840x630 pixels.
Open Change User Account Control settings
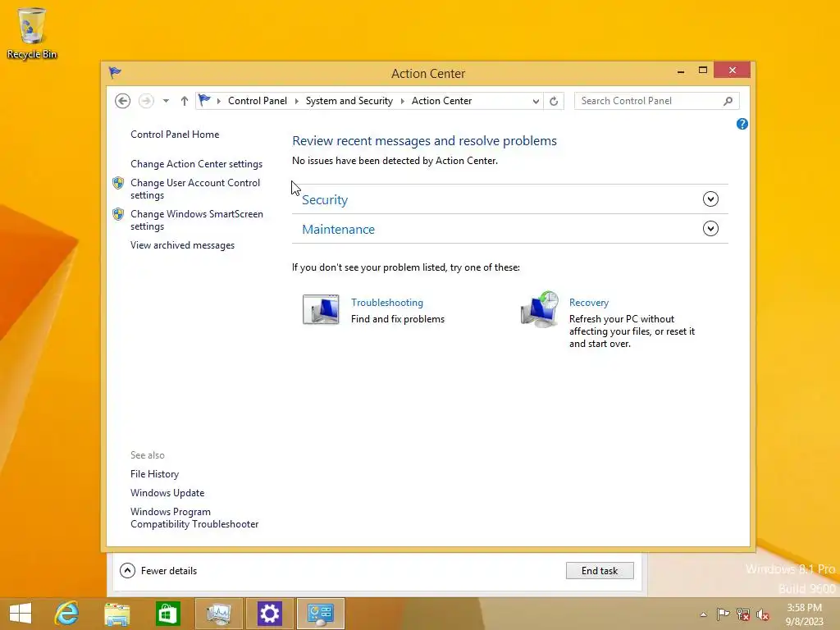[195, 189]
